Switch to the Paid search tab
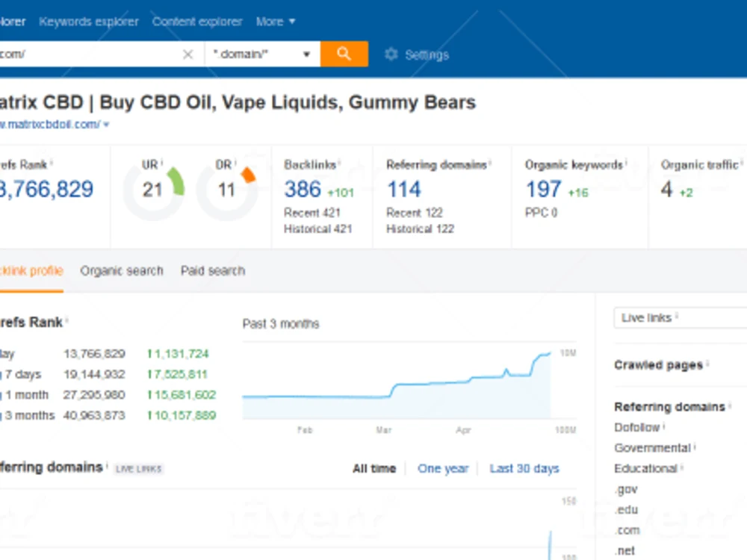 (x=213, y=271)
